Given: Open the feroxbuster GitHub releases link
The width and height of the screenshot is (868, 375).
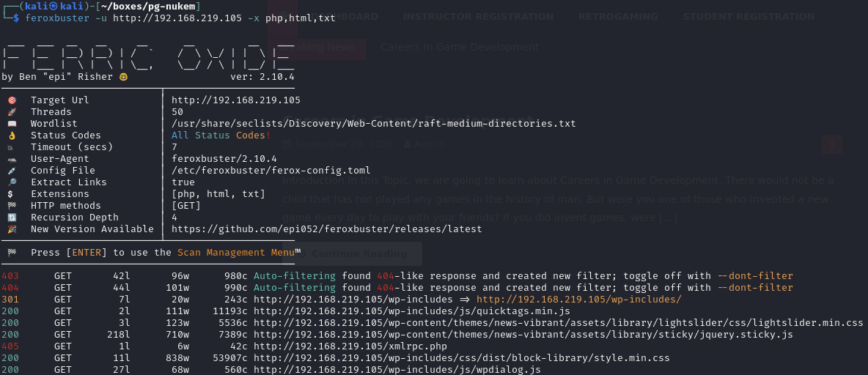Looking at the screenshot, I should tap(326, 229).
